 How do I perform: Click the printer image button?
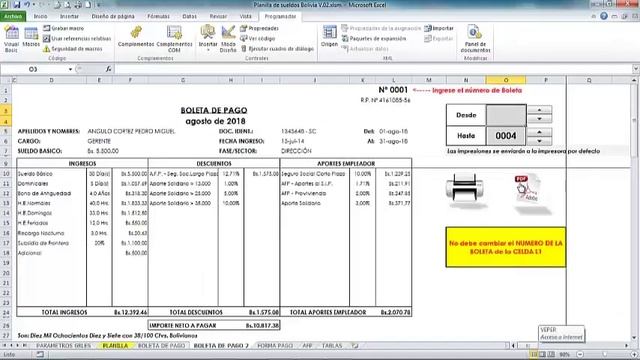pos(465,190)
